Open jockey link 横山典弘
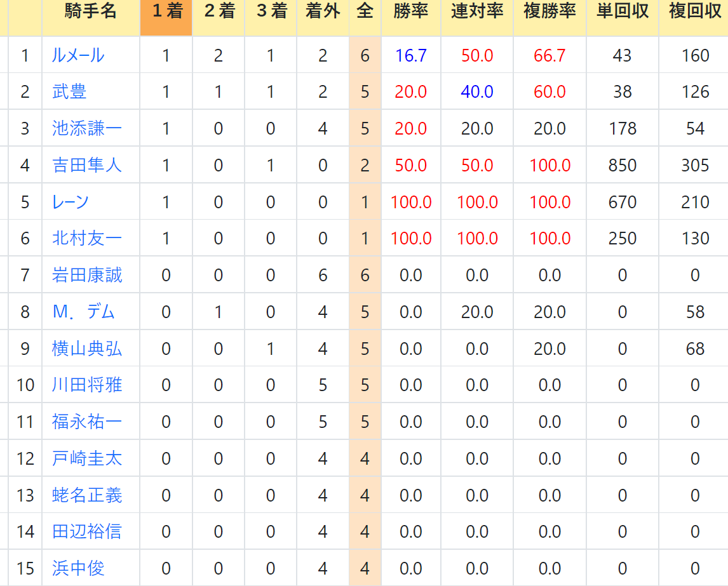 point(87,349)
